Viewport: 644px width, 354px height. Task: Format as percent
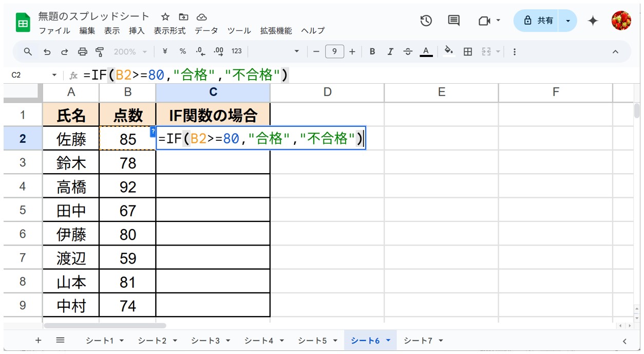click(183, 51)
